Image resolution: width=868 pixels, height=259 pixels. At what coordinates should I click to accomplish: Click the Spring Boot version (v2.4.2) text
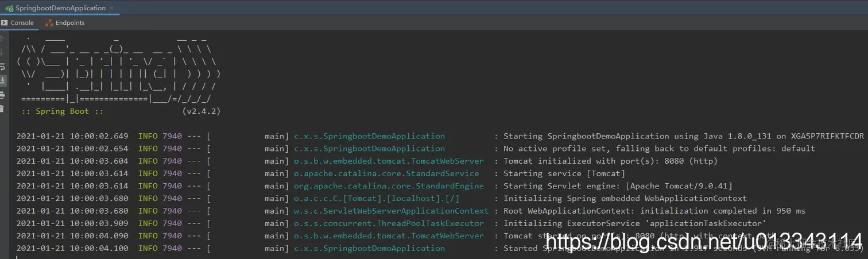(x=201, y=111)
